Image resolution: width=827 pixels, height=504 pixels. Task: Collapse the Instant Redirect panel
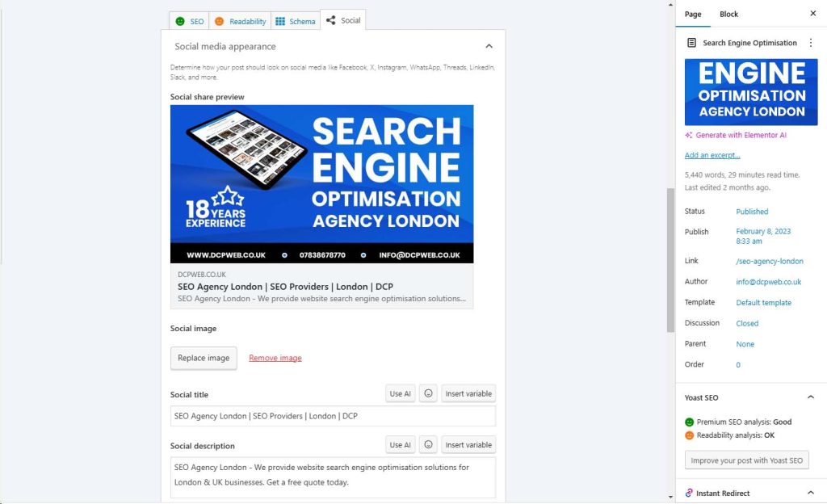(x=811, y=493)
